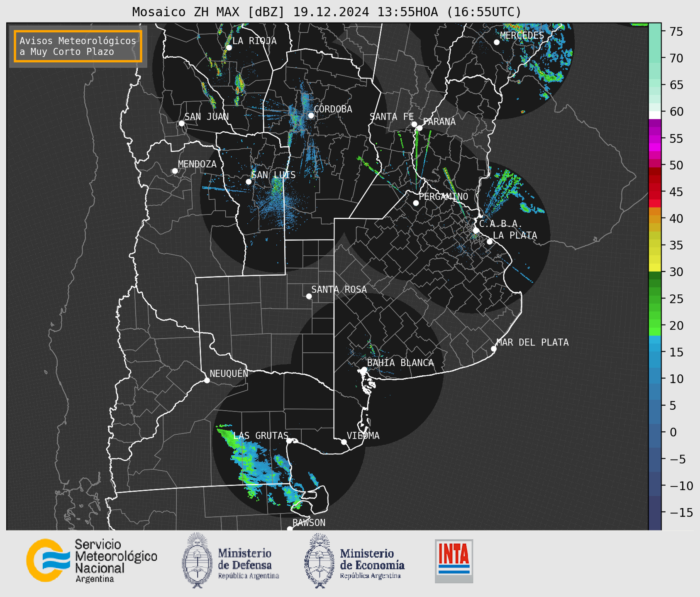
Task: Click the RAWSON city marker dot
Action: 290,529
